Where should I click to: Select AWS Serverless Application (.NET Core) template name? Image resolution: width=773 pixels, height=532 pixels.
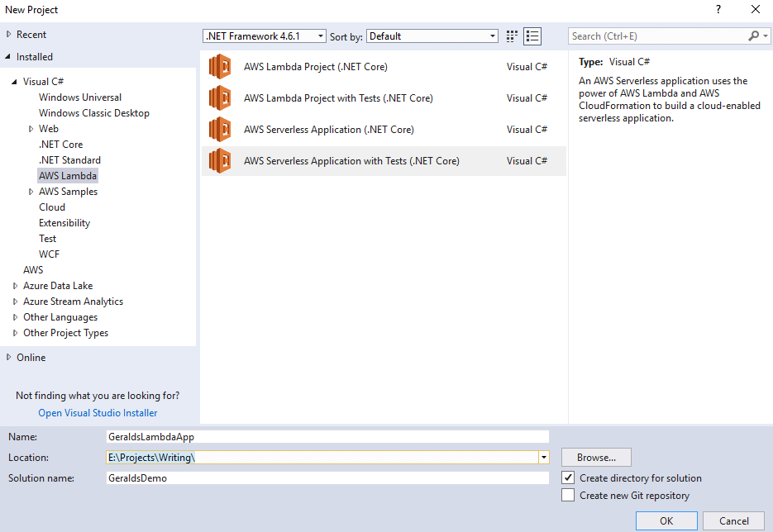pyautogui.click(x=329, y=130)
